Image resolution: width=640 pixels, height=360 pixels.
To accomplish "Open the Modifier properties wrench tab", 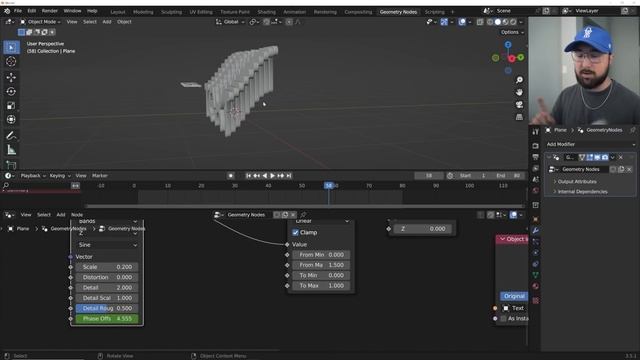I will pos(536,231).
